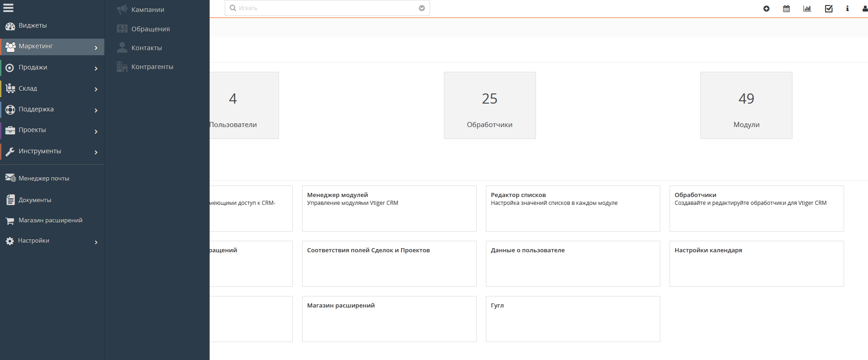
Task: Open the tasks checkmark icon
Action: click(829, 9)
